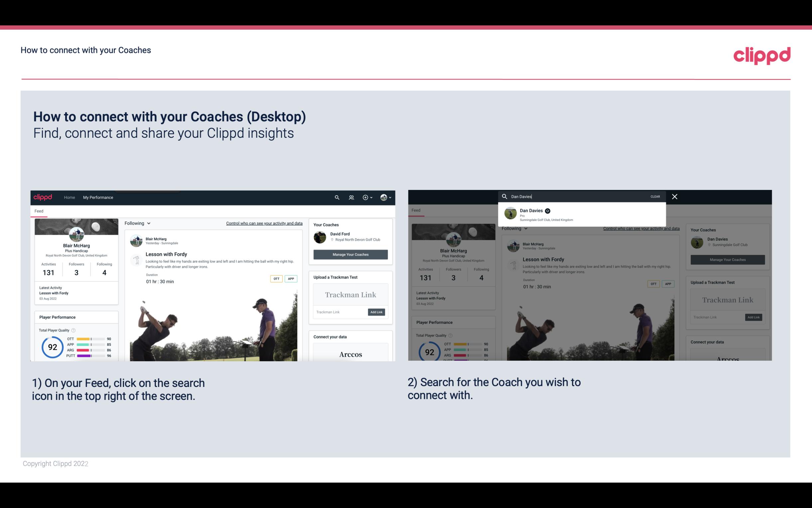This screenshot has width=812, height=508.
Task: Click Manage Your Coaches button
Action: click(350, 254)
